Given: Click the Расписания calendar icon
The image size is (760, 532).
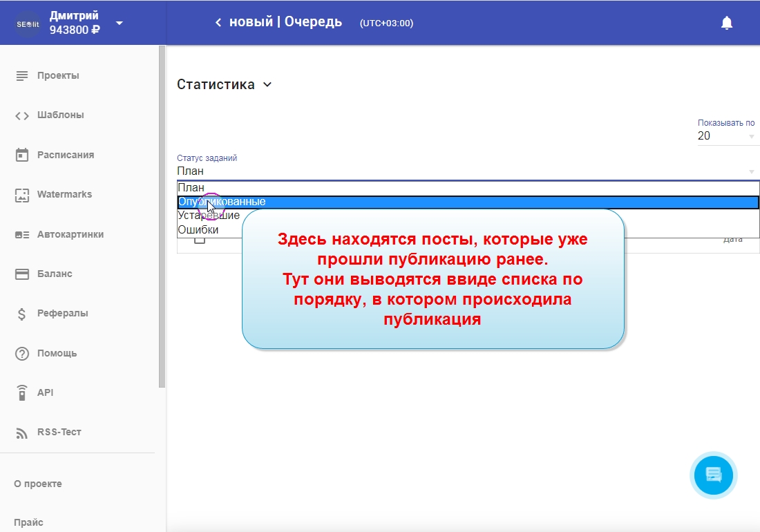Looking at the screenshot, I should tap(22, 155).
